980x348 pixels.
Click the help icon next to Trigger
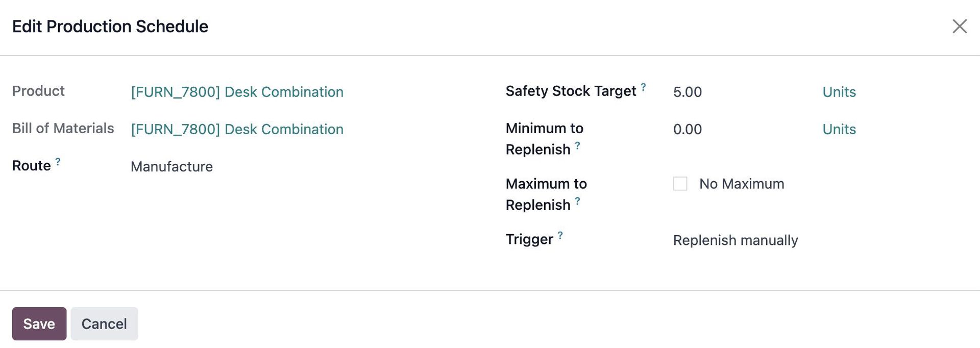(560, 235)
